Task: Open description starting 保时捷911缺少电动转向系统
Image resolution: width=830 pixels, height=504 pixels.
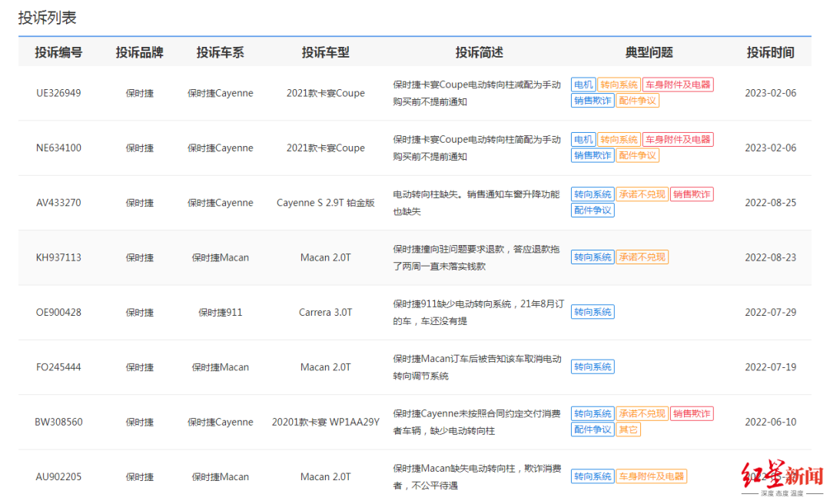Action: pos(479,313)
